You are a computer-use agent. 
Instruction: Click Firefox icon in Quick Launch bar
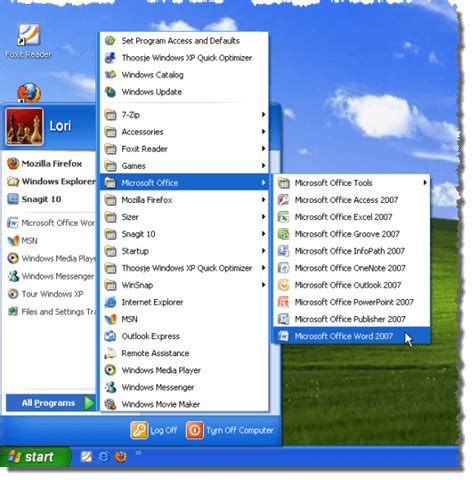coord(121,456)
